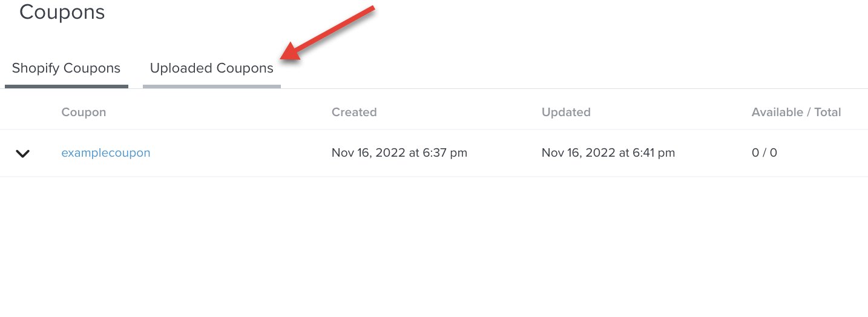Click the gray underline beneath Uploaded Coupons

tap(211, 87)
